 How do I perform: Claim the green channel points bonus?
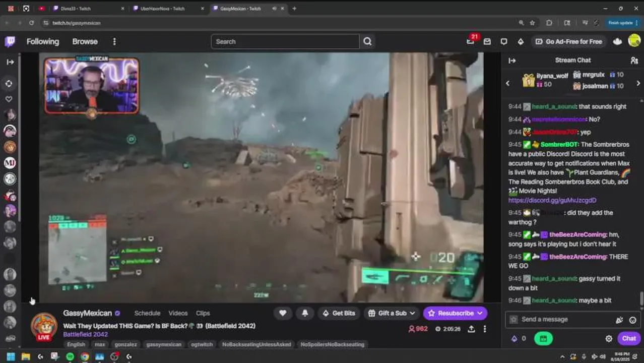pos(543,339)
